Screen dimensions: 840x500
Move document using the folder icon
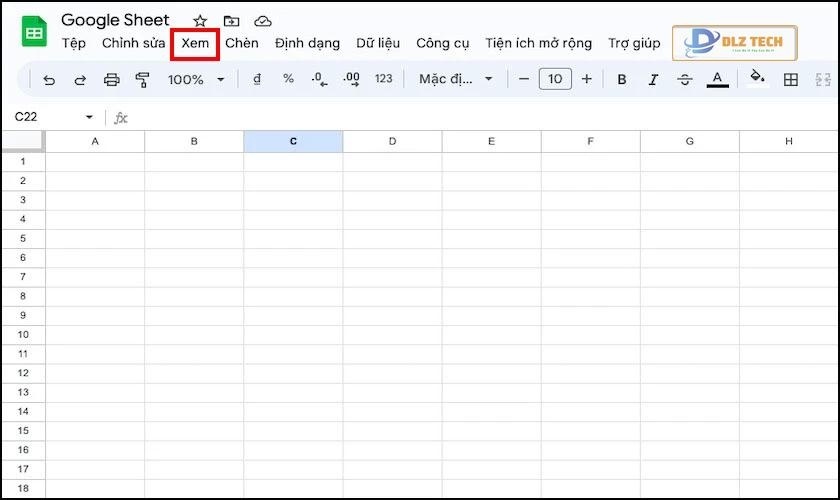pyautogui.click(x=231, y=21)
